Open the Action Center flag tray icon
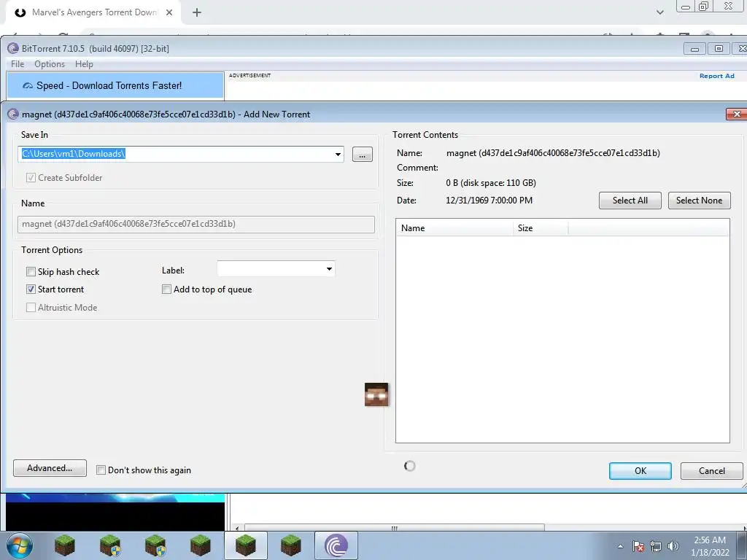 (638, 546)
